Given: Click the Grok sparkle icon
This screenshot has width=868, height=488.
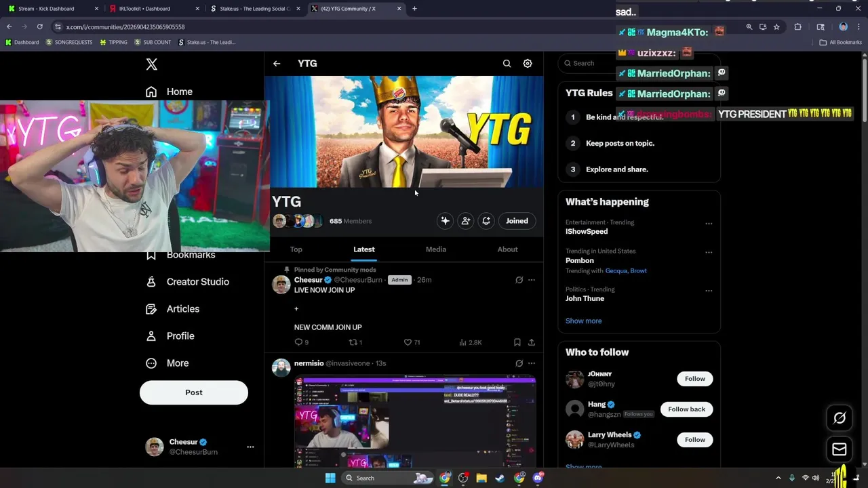Looking at the screenshot, I should point(445,221).
